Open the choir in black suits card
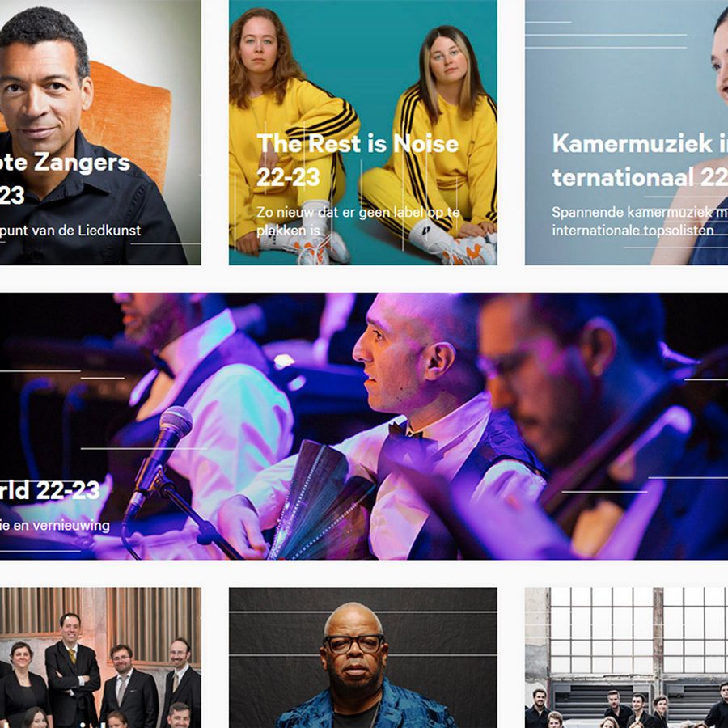 point(100,658)
